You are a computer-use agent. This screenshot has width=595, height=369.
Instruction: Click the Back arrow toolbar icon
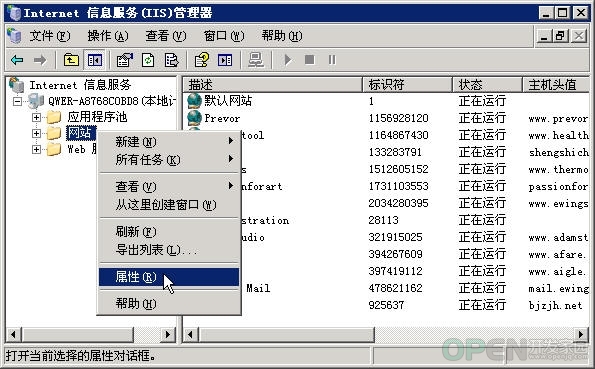click(17, 60)
